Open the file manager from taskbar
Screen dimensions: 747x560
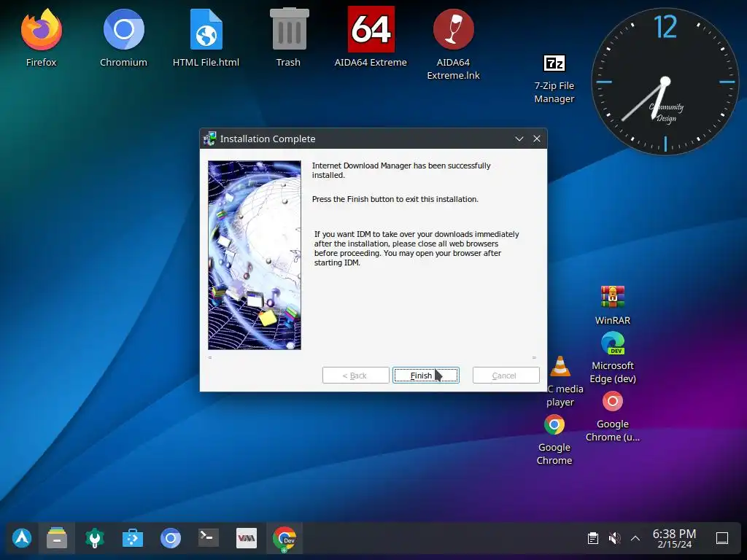(x=57, y=538)
